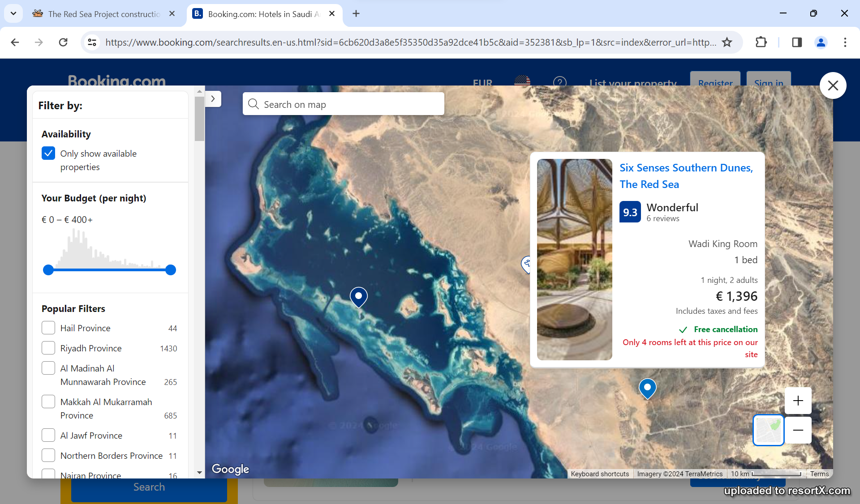
Task: Click the budget slider maximum handle
Action: click(x=171, y=270)
